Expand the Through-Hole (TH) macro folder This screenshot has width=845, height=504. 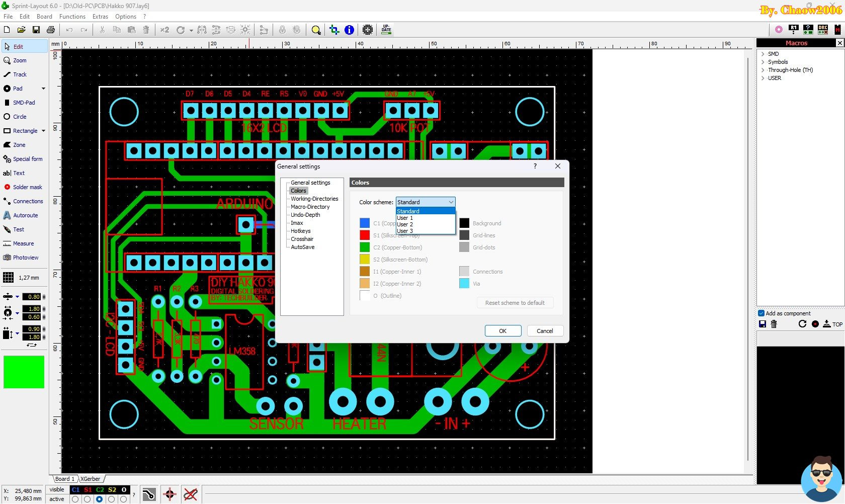(x=763, y=70)
